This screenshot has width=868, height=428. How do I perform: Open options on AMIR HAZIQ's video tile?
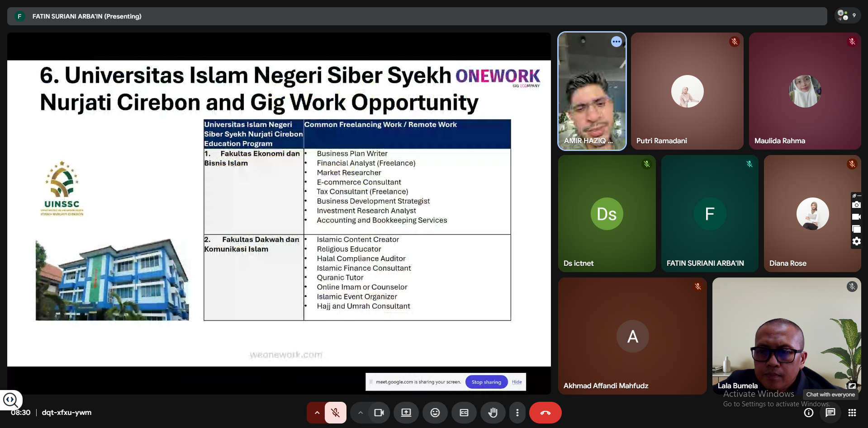point(616,42)
